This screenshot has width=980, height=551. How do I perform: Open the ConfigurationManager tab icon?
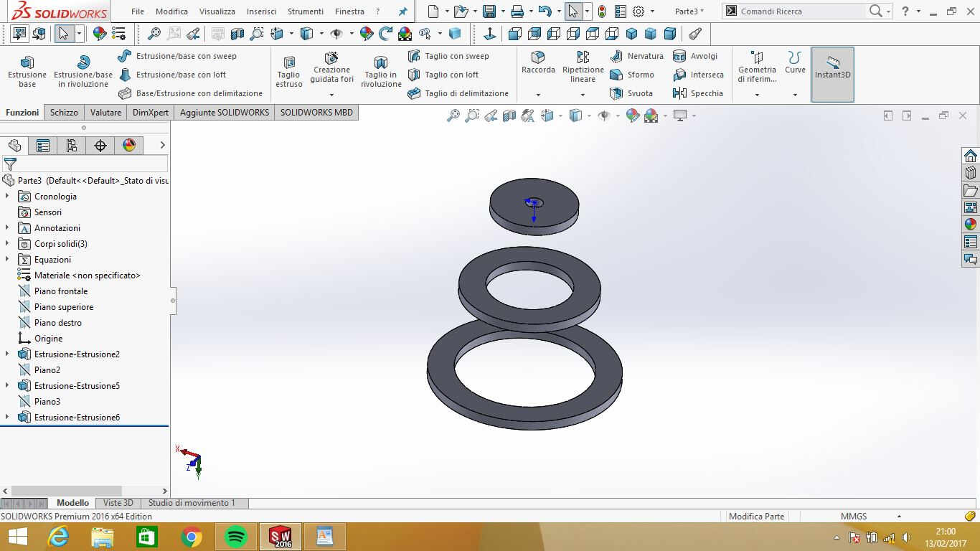click(x=72, y=146)
